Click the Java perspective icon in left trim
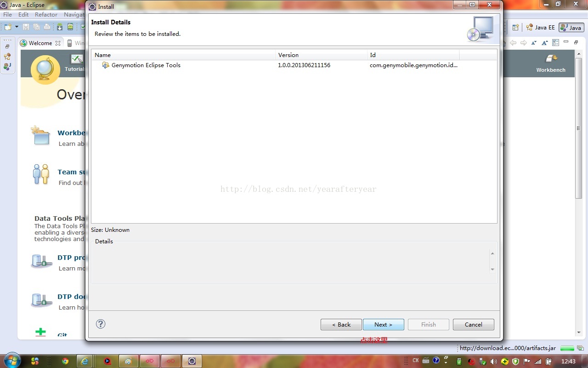The height and width of the screenshot is (368, 588). point(7,66)
